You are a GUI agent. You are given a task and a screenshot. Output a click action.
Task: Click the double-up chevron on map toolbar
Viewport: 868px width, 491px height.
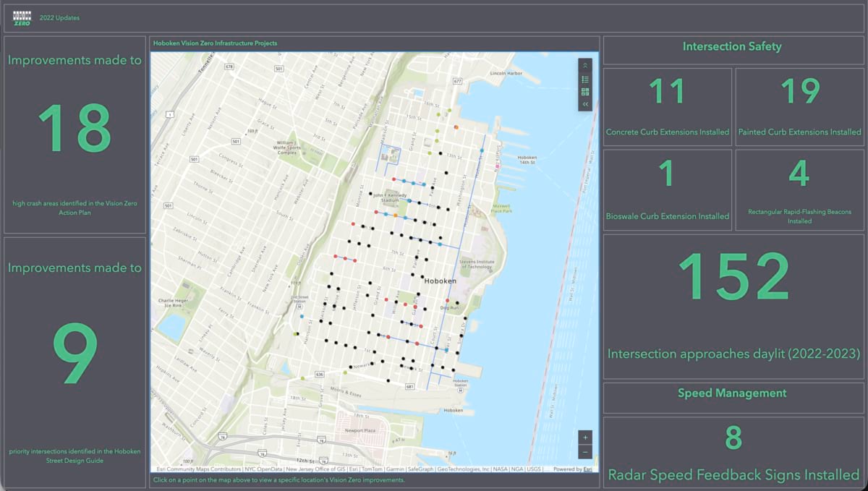585,66
